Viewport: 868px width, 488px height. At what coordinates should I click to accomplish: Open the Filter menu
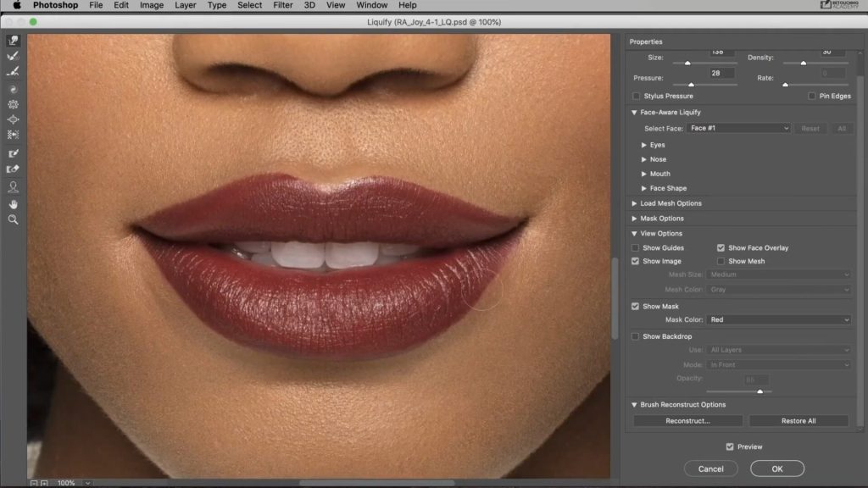282,5
